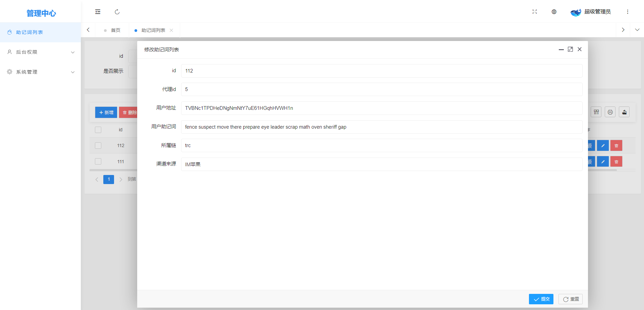The width and height of the screenshot is (644, 310).
Task: Collapse the sidebar menu icon
Action: click(98, 12)
